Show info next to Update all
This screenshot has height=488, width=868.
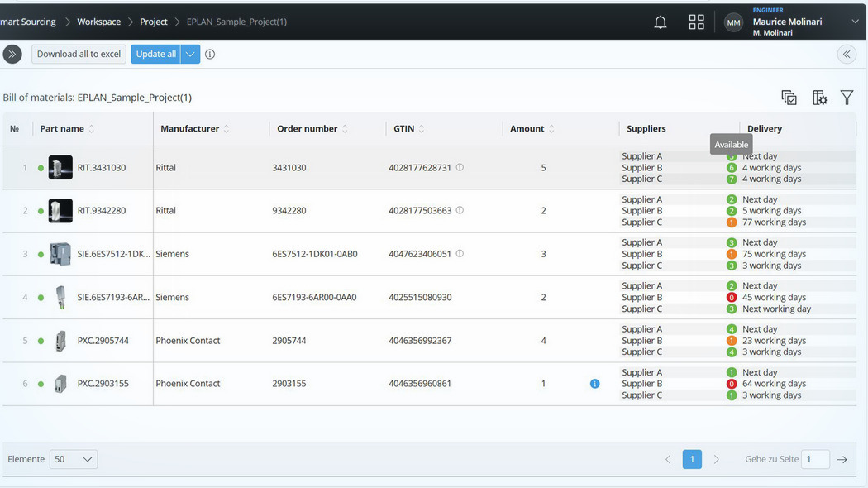pos(210,55)
